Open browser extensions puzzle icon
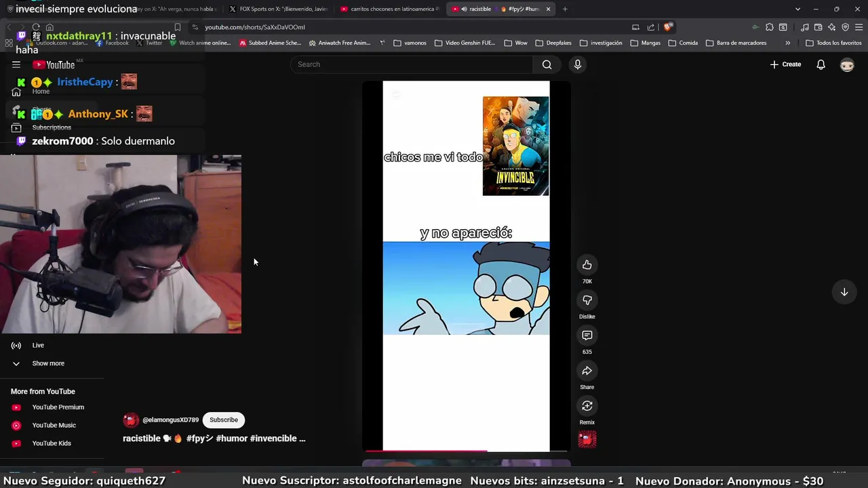 click(x=769, y=27)
